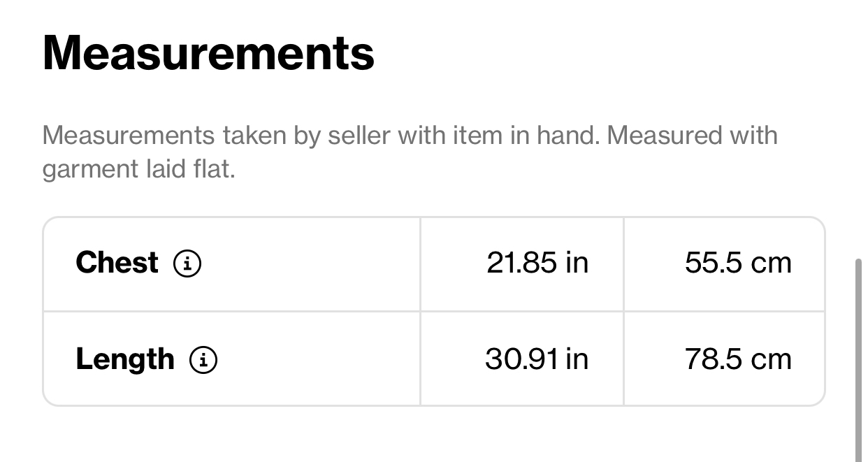
Task: Click the blank area below the measurements table
Action: click(433, 435)
